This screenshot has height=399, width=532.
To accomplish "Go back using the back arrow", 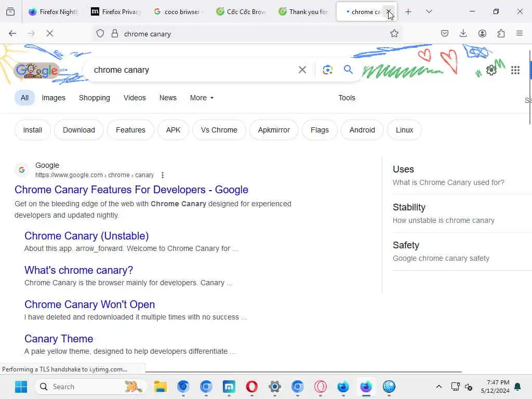I will click(12, 33).
